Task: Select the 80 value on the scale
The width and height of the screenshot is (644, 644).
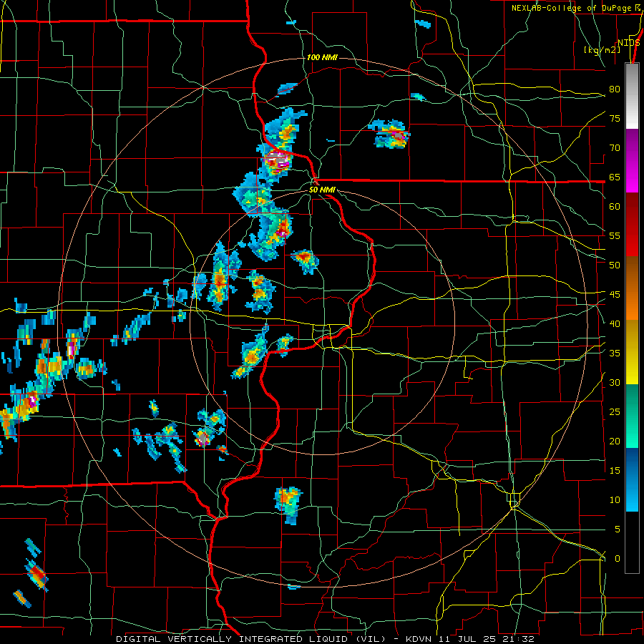Action: (x=615, y=89)
